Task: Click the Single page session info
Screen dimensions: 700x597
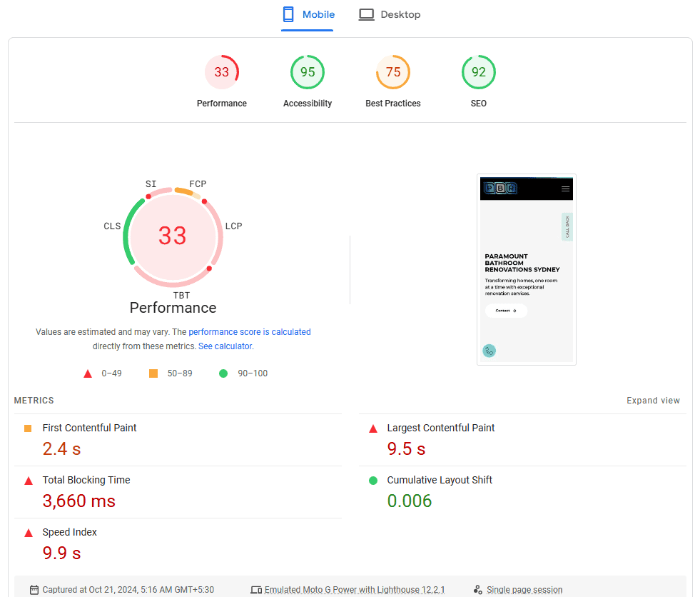Action: click(524, 590)
